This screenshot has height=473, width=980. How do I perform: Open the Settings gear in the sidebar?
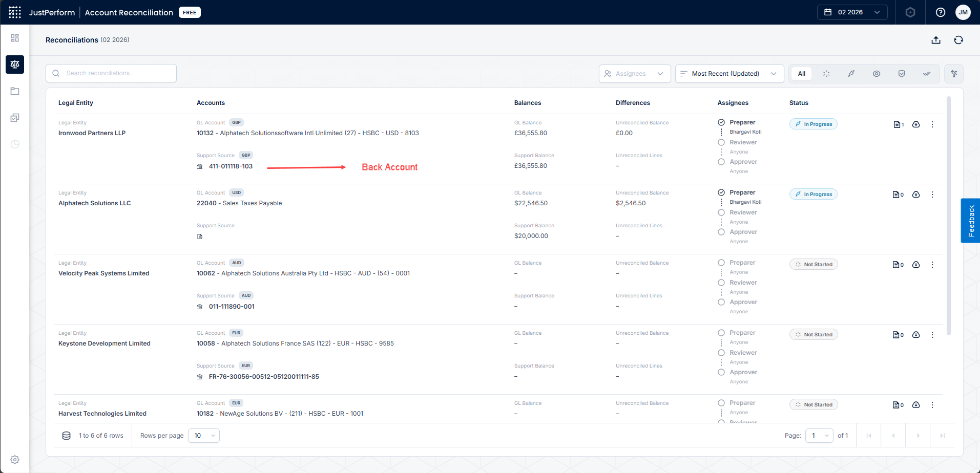click(x=15, y=460)
